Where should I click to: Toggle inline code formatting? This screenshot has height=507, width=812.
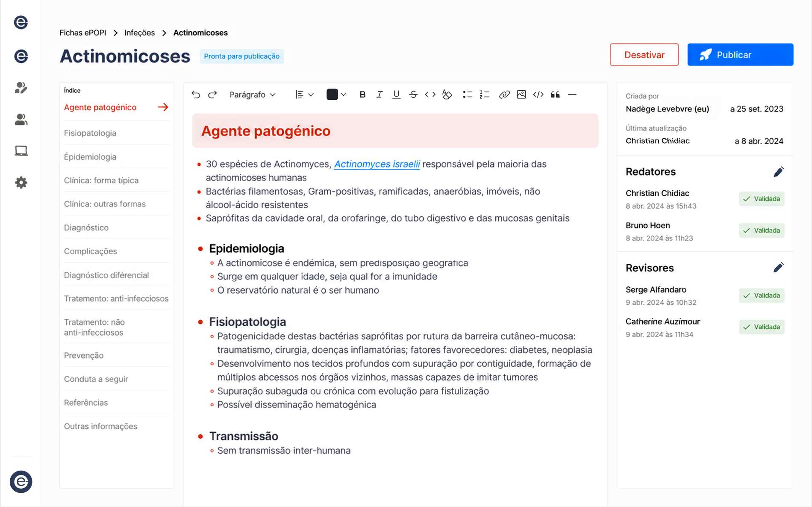(x=430, y=94)
